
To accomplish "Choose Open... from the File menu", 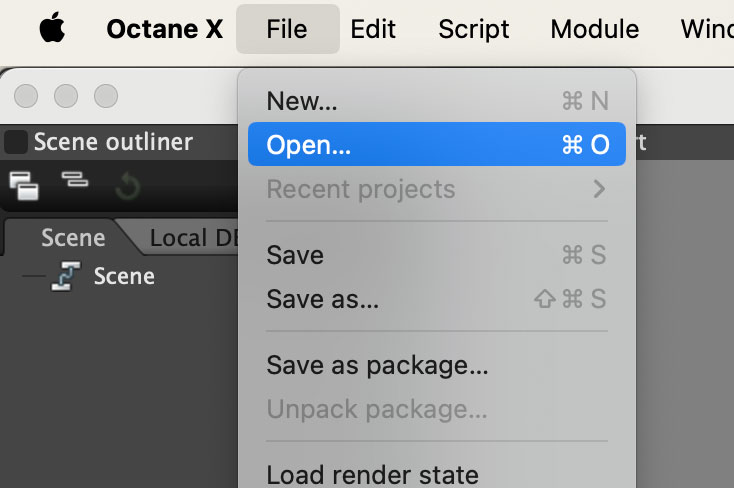I will point(309,145).
